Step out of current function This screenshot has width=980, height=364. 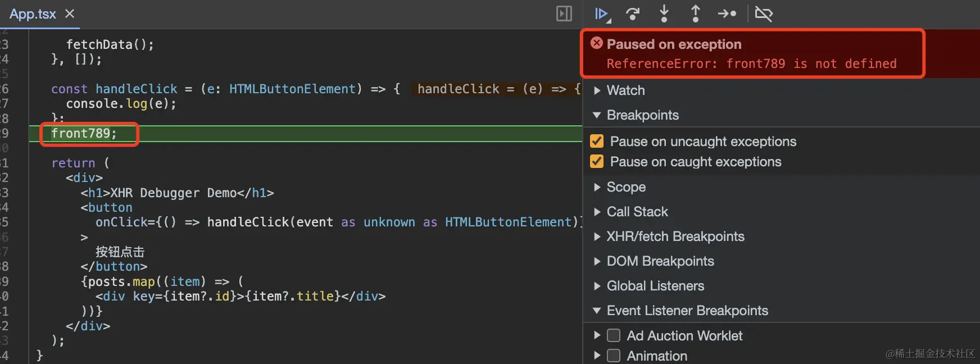pyautogui.click(x=696, y=14)
